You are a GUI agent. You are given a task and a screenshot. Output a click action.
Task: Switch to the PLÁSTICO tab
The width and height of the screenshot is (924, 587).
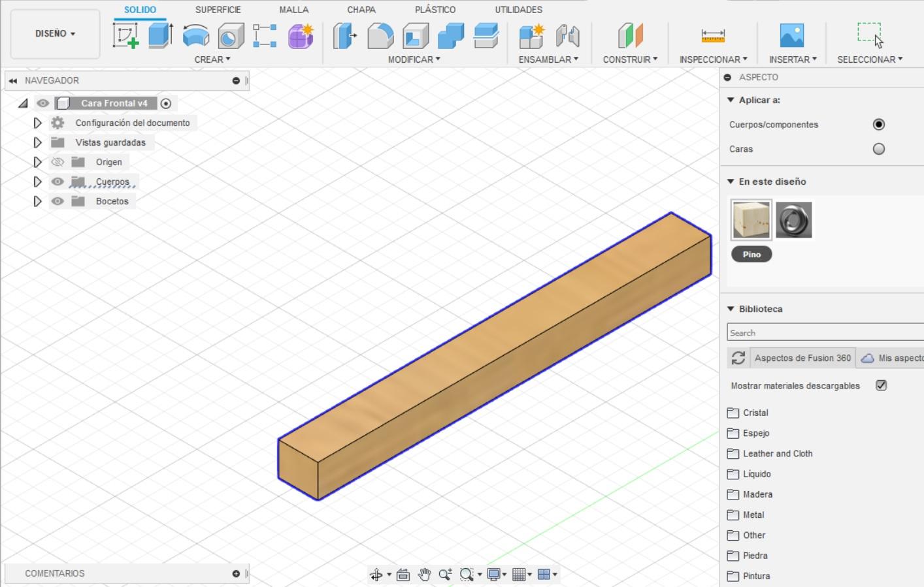tap(435, 10)
